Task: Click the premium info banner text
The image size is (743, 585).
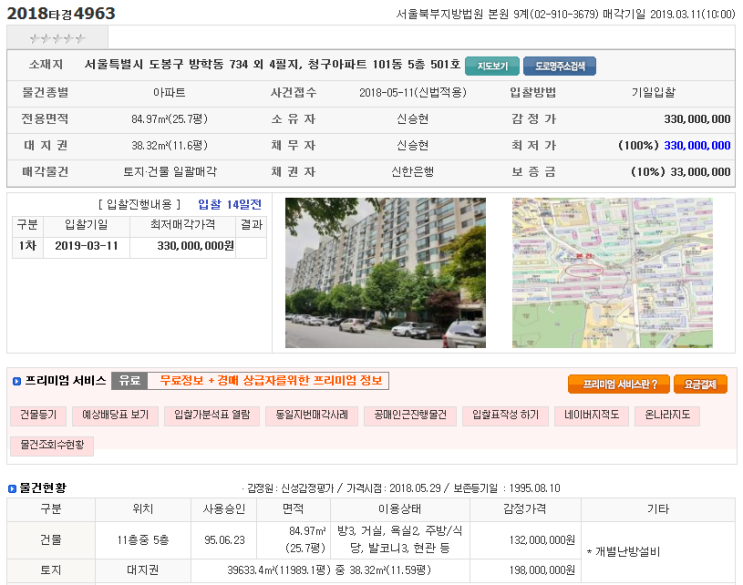Action: click(271, 381)
